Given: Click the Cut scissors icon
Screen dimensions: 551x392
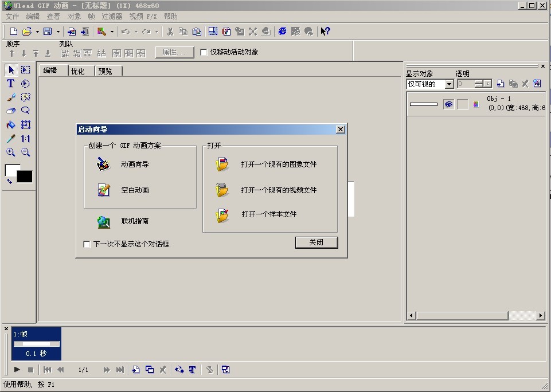Looking at the screenshot, I should [170, 32].
